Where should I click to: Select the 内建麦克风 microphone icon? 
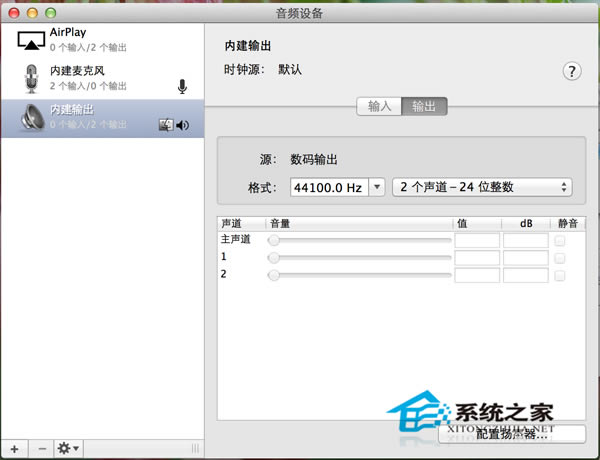31,78
